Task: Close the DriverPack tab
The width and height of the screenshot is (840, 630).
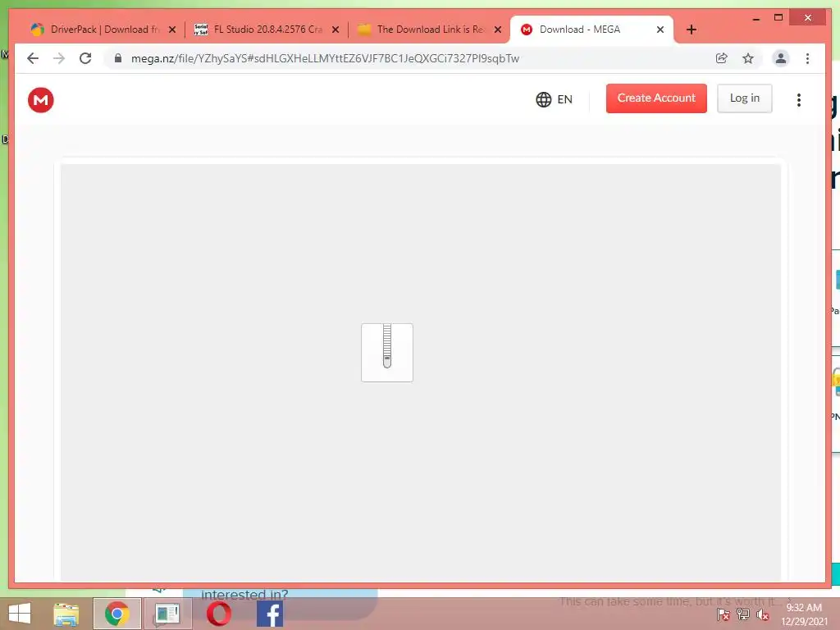Action: coord(172,30)
